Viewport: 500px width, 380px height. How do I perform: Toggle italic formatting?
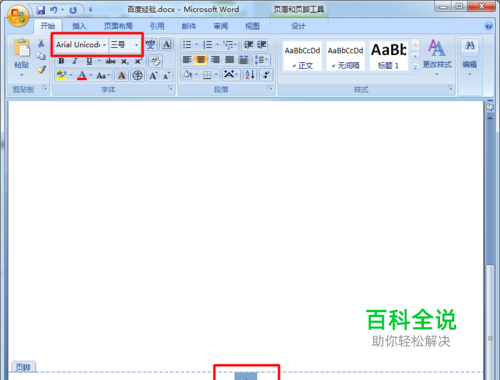click(x=75, y=61)
